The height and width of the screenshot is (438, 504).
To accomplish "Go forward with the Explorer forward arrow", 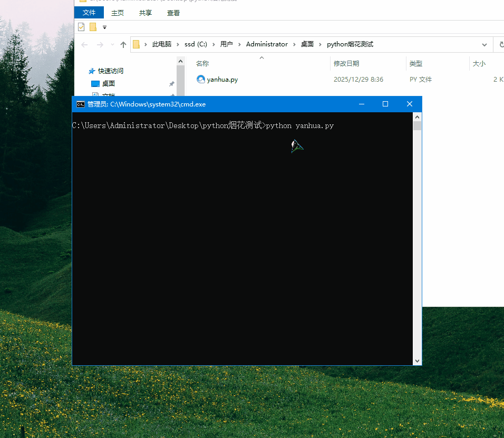I will click(x=100, y=45).
